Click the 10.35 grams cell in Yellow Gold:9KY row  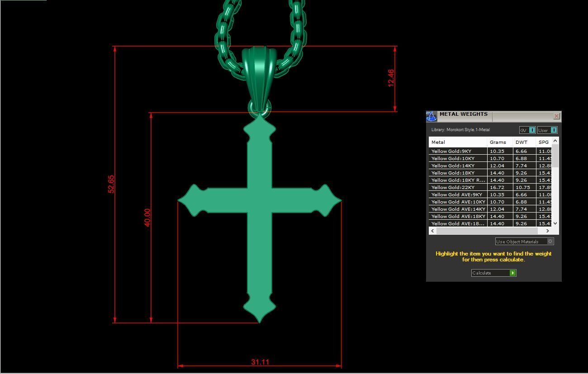(500, 151)
